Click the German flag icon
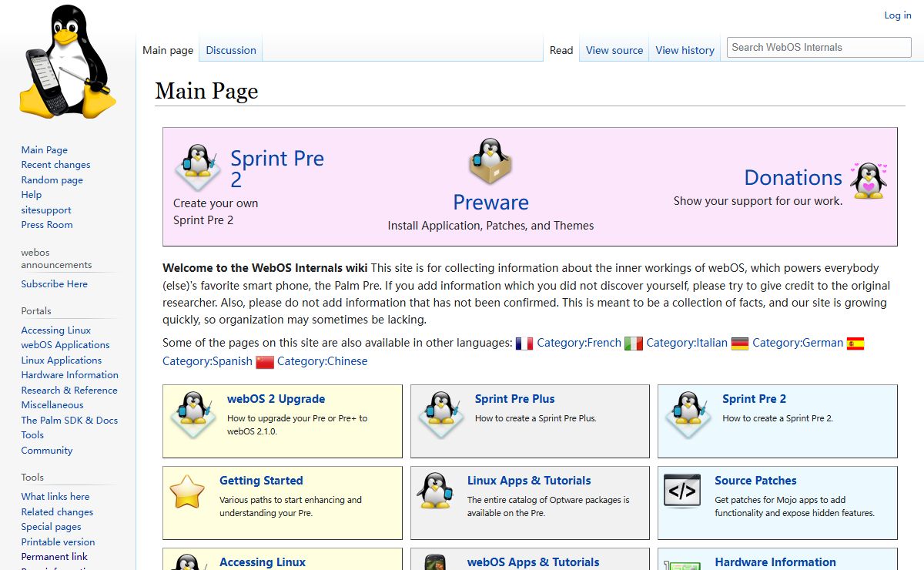The width and height of the screenshot is (924, 570). [x=740, y=344]
